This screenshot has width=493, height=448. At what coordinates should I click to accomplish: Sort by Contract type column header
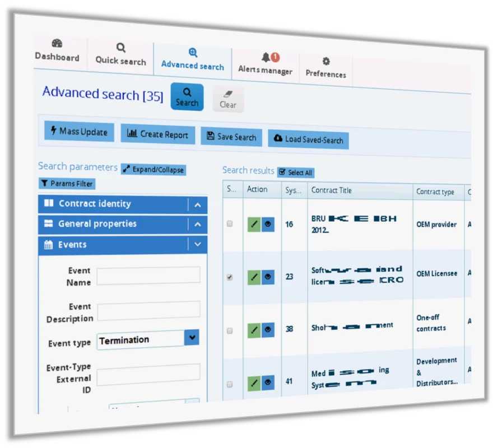439,192
